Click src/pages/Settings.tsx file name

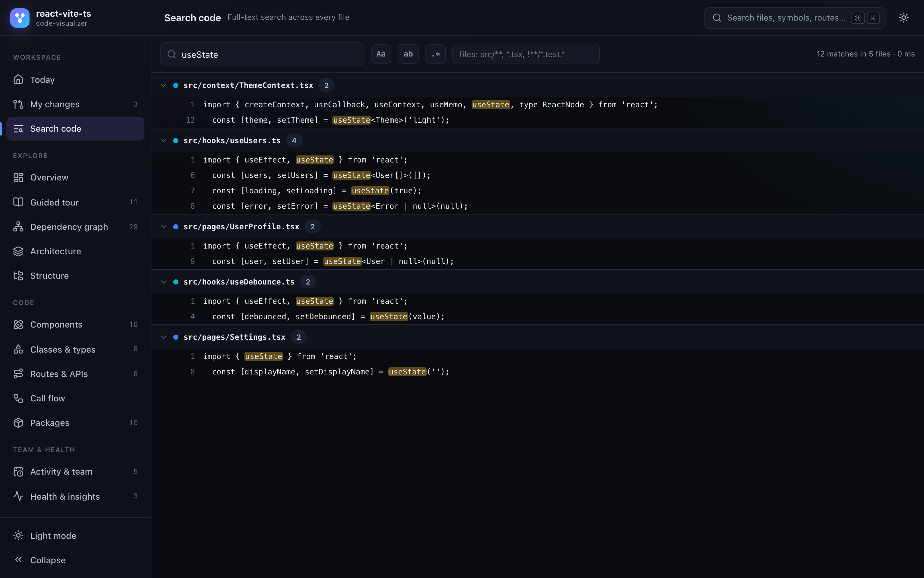235,337
